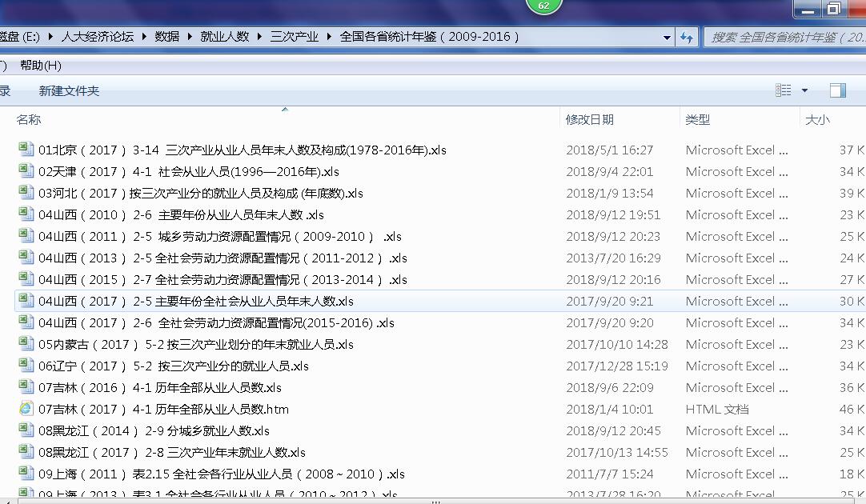
Task: Click Excel icon of 03河北(2017) file
Action: 26,193
